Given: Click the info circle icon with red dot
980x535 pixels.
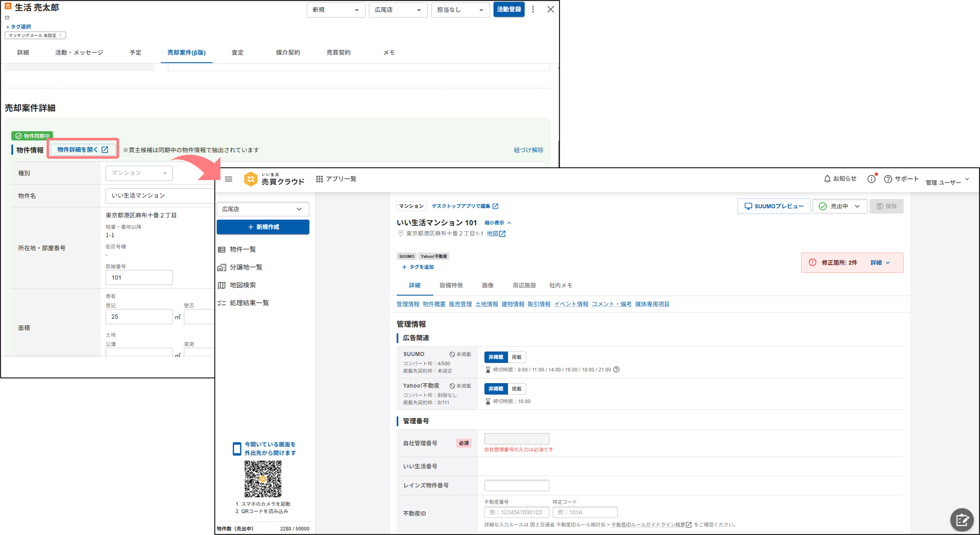Looking at the screenshot, I should (x=871, y=179).
